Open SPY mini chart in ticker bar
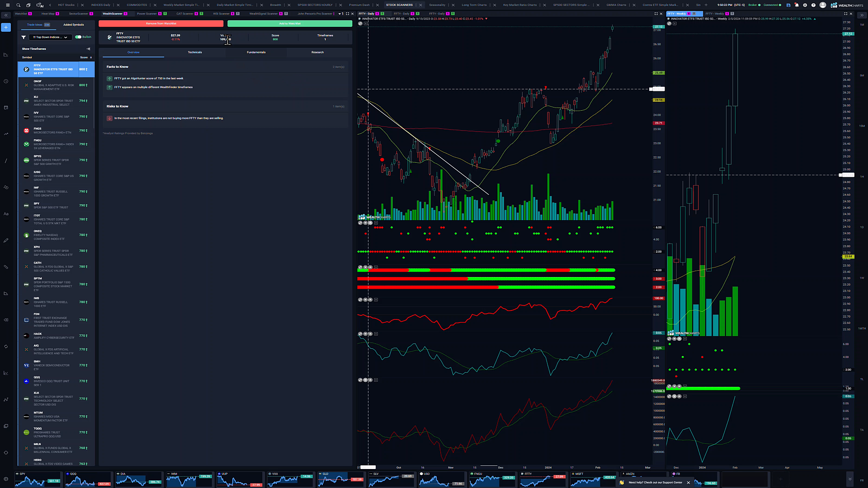This screenshot has height=488, width=868. tap(38, 479)
